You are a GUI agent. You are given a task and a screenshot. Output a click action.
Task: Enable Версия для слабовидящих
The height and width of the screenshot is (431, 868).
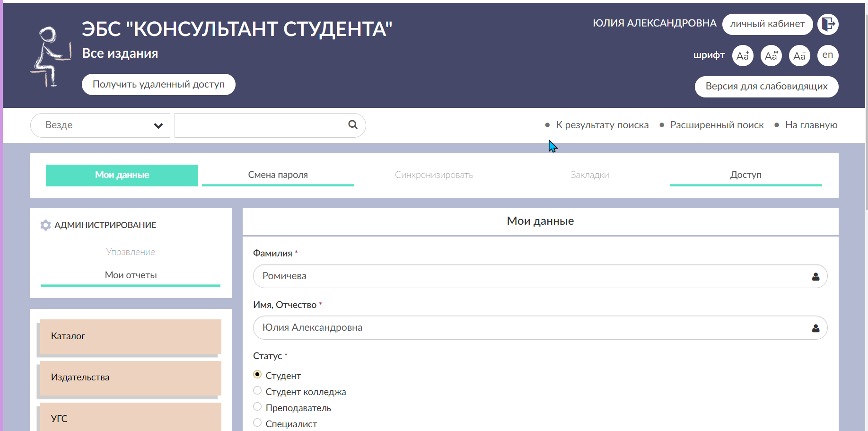tap(766, 87)
